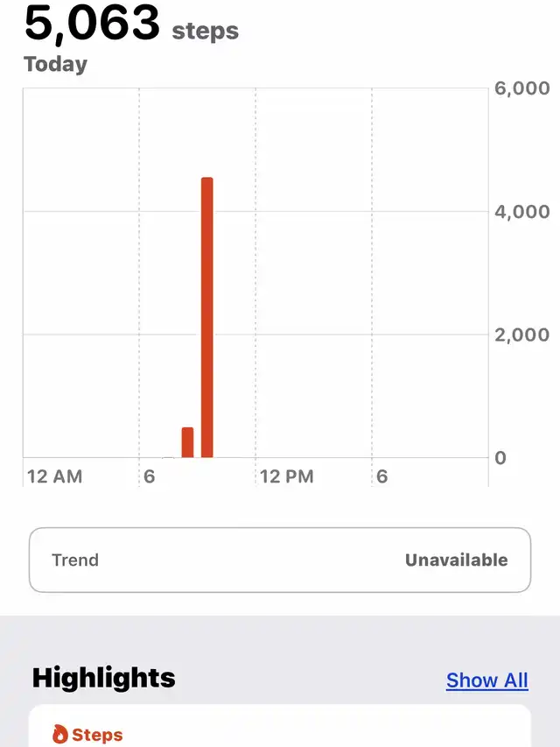Tap the 5,063 steps total

pyautogui.click(x=131, y=23)
